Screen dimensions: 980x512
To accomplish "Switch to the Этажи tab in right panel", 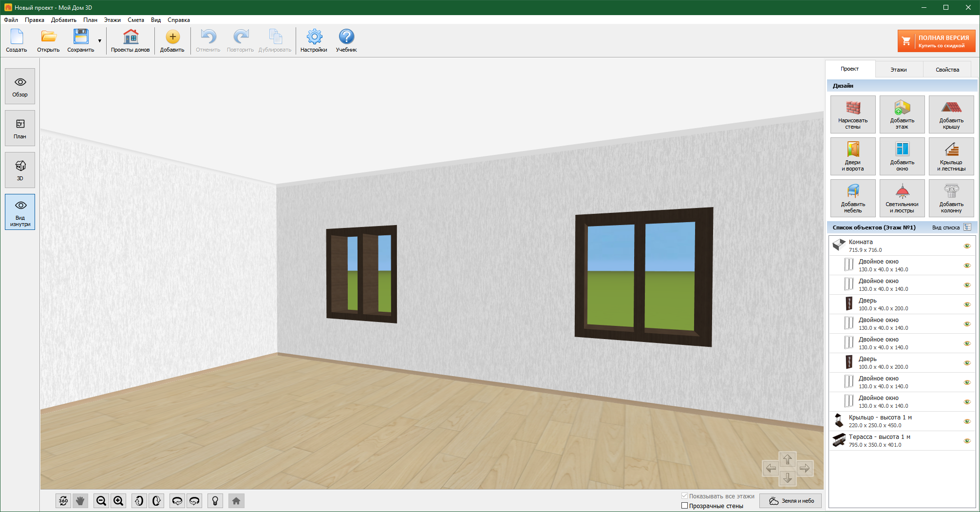I will click(x=899, y=70).
